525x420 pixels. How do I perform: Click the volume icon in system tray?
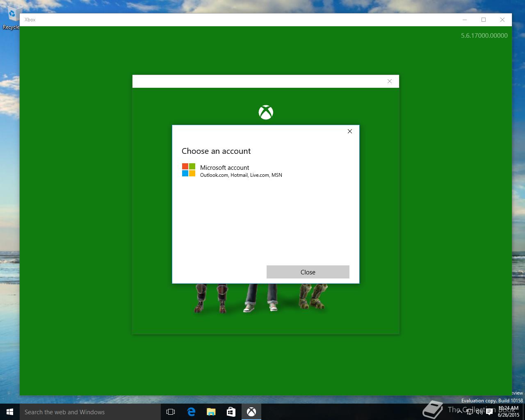coord(479,412)
